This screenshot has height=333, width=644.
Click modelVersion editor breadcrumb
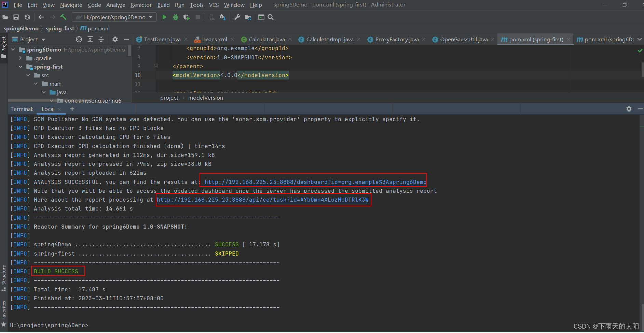point(206,98)
